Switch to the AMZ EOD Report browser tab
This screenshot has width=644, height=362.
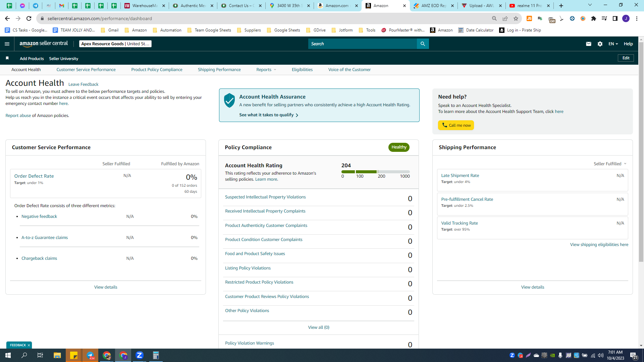[434, 6]
